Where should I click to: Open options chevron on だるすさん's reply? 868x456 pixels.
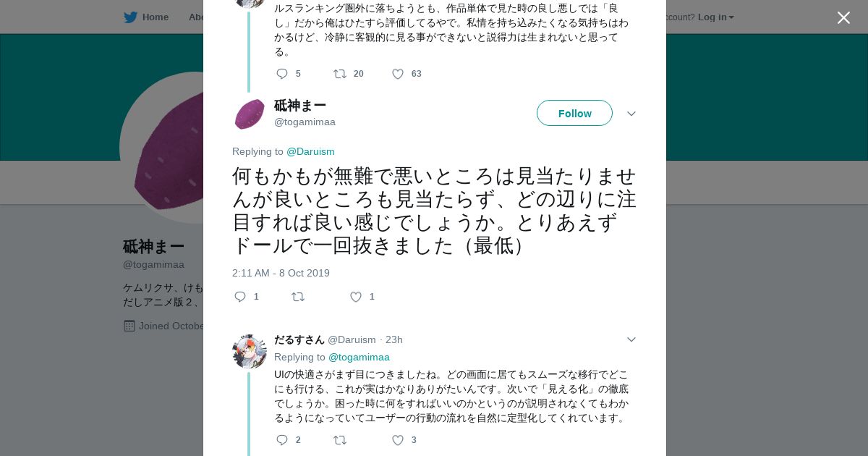pyautogui.click(x=631, y=339)
